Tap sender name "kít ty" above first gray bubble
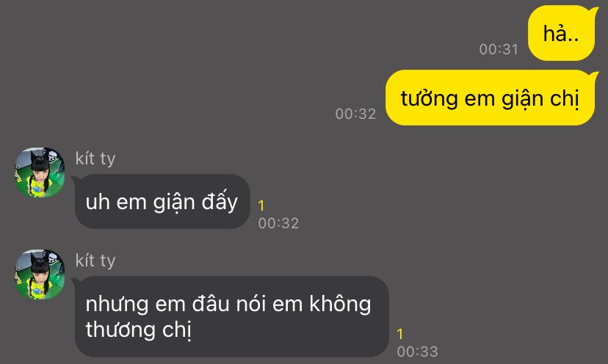This screenshot has height=364, width=608. pyautogui.click(x=95, y=159)
